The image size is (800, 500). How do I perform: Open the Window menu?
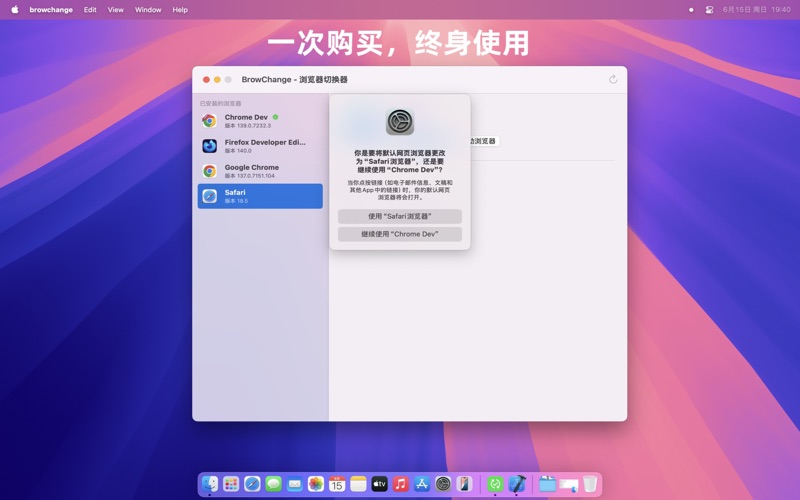148,10
